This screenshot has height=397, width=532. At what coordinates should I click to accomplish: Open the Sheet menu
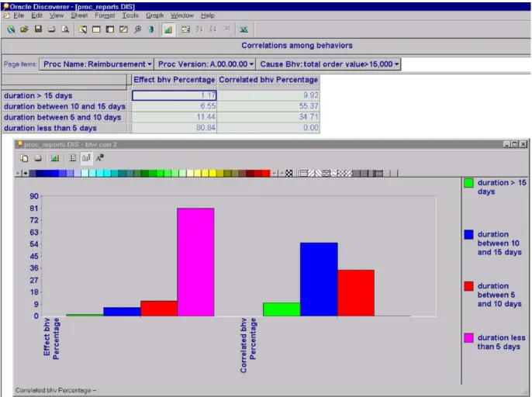79,16
